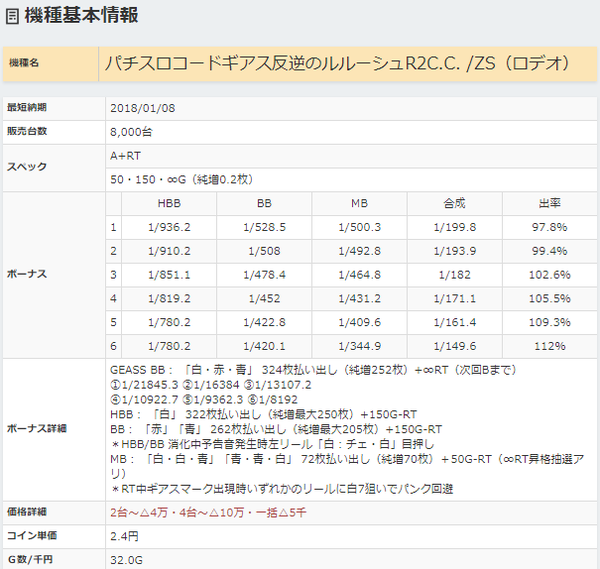The width and height of the screenshot is (600, 569).
Task: Select setting 5 combined value 1/161.4
Action: coord(455,322)
